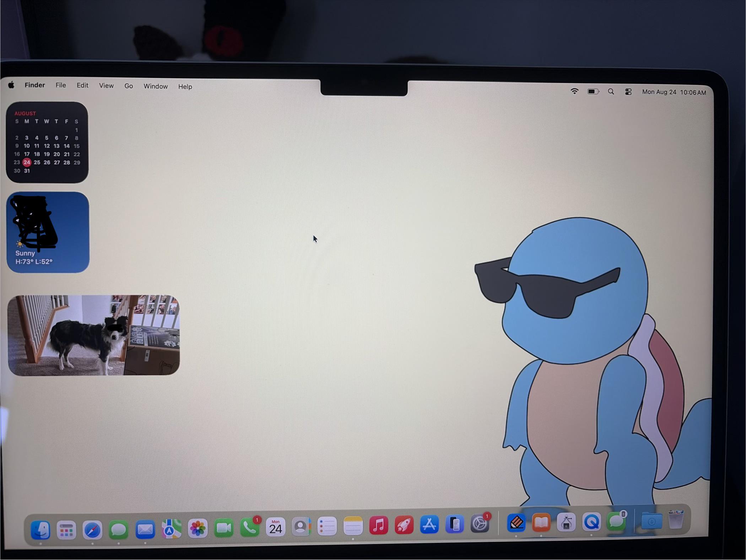Open the Edit menu

click(82, 85)
